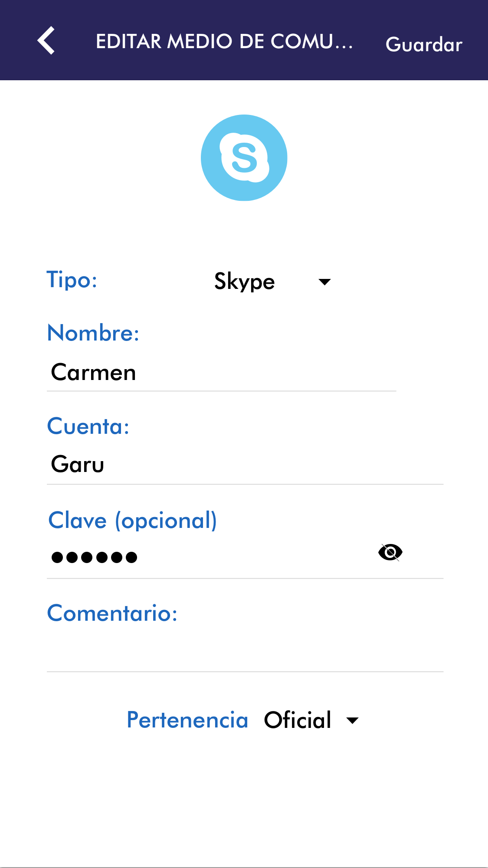This screenshot has width=488, height=868.
Task: Tap the Tipo label
Action: (x=72, y=280)
